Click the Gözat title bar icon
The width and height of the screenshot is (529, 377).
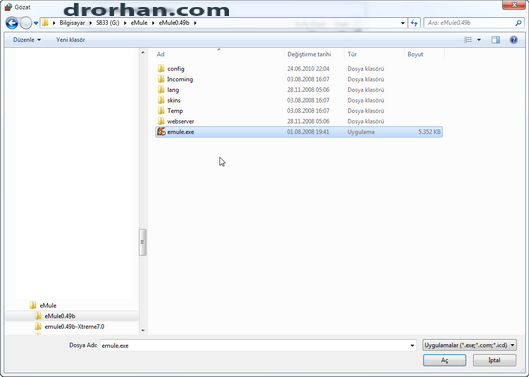[8, 7]
